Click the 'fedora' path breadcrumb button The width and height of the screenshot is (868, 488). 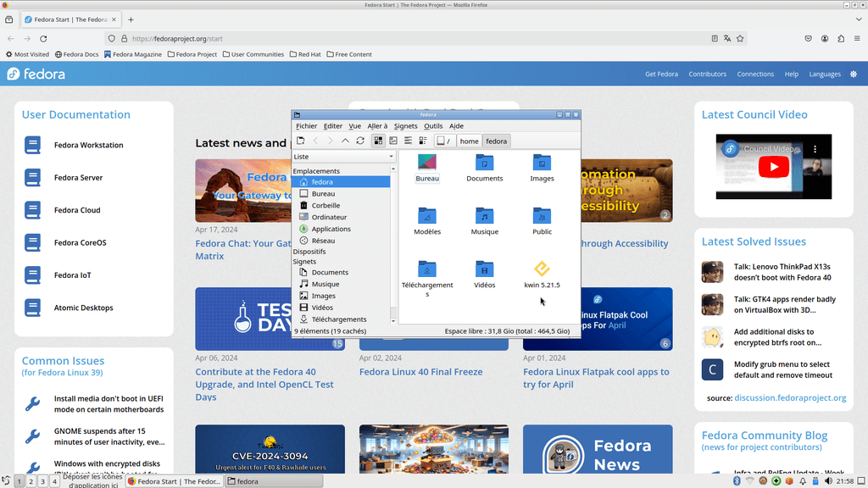coord(497,141)
